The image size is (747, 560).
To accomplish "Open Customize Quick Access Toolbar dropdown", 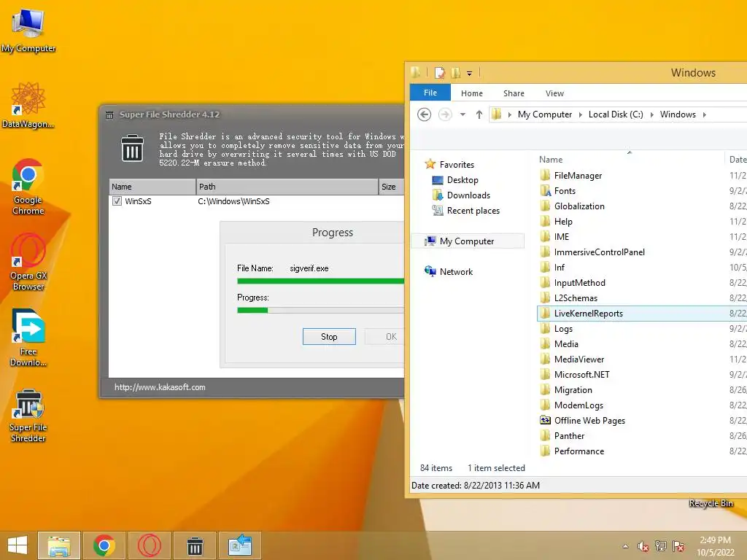I will 469,74.
